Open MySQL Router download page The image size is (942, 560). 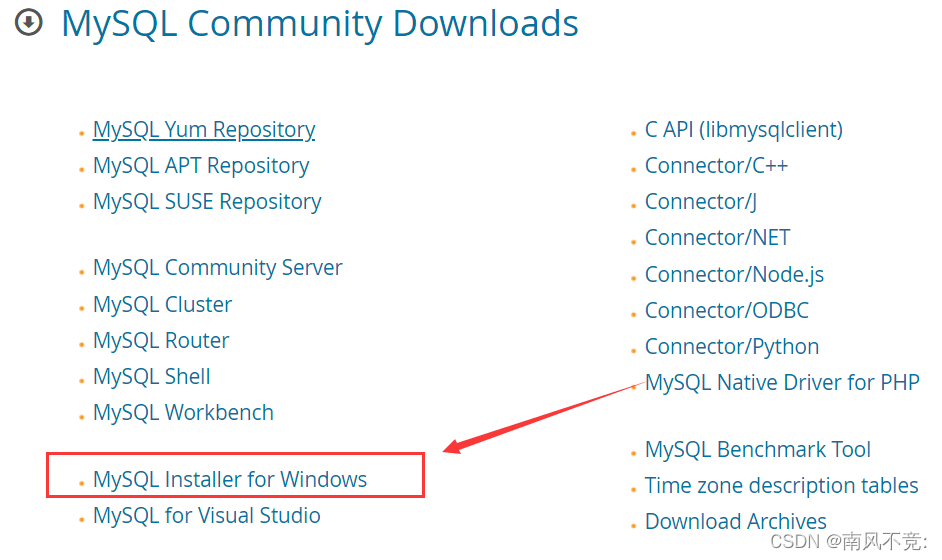click(x=161, y=341)
